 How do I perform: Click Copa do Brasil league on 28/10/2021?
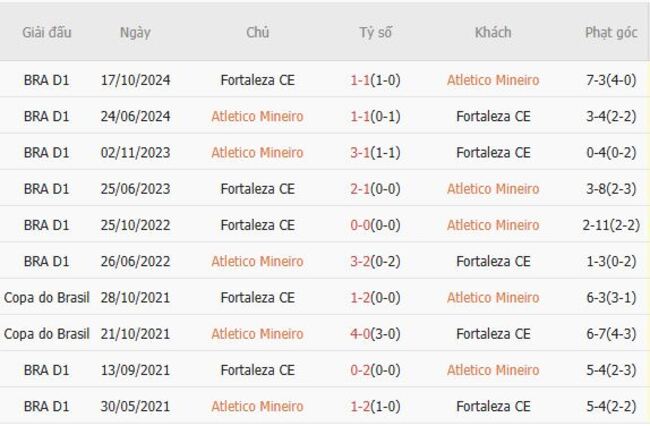[x=46, y=298]
